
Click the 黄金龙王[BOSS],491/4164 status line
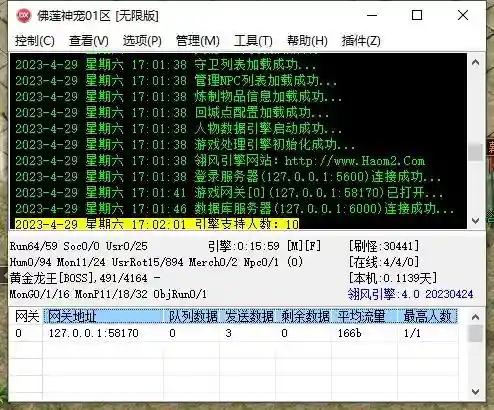click(85, 278)
